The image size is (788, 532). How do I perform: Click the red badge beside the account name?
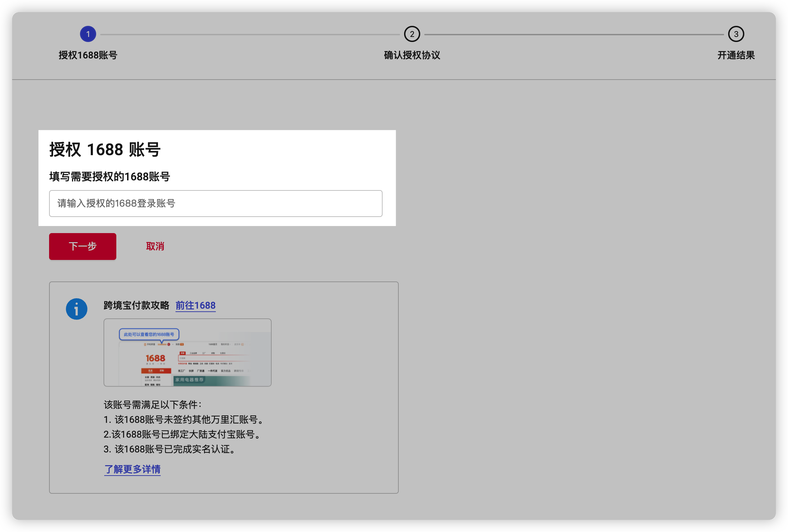coord(169,344)
